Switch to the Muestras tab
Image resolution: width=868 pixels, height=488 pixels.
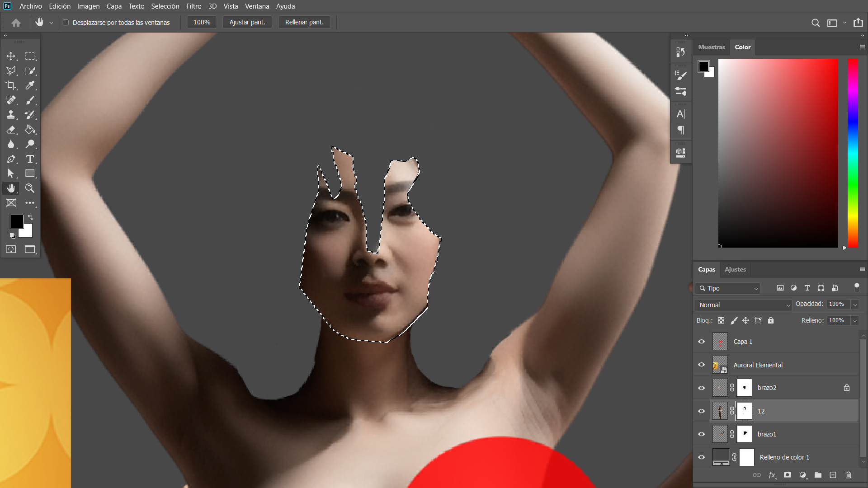pyautogui.click(x=711, y=47)
